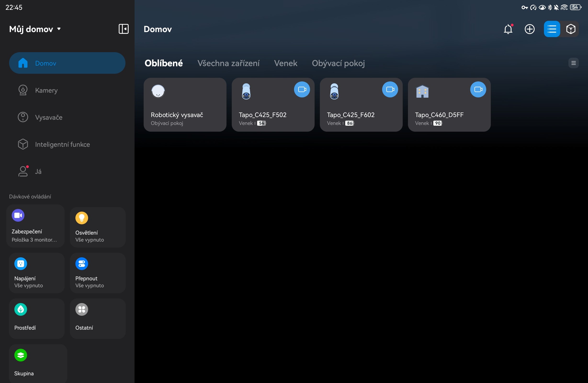Open live video for Tapo_C425_F502
The height and width of the screenshot is (383, 588).
(302, 89)
